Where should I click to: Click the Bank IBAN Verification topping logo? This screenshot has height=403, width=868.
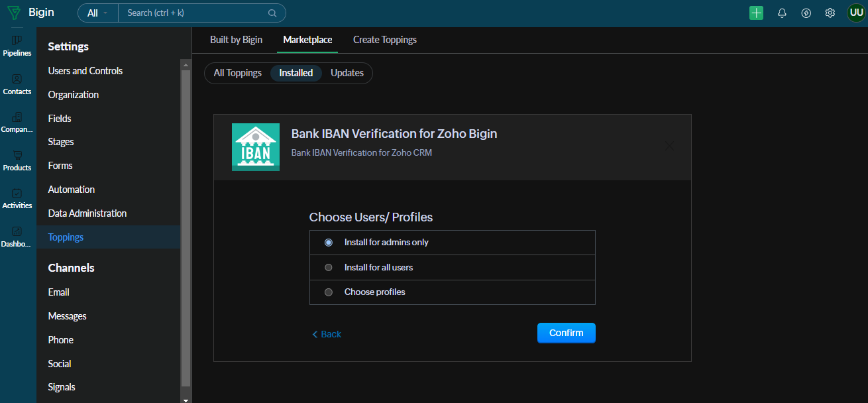[256, 147]
